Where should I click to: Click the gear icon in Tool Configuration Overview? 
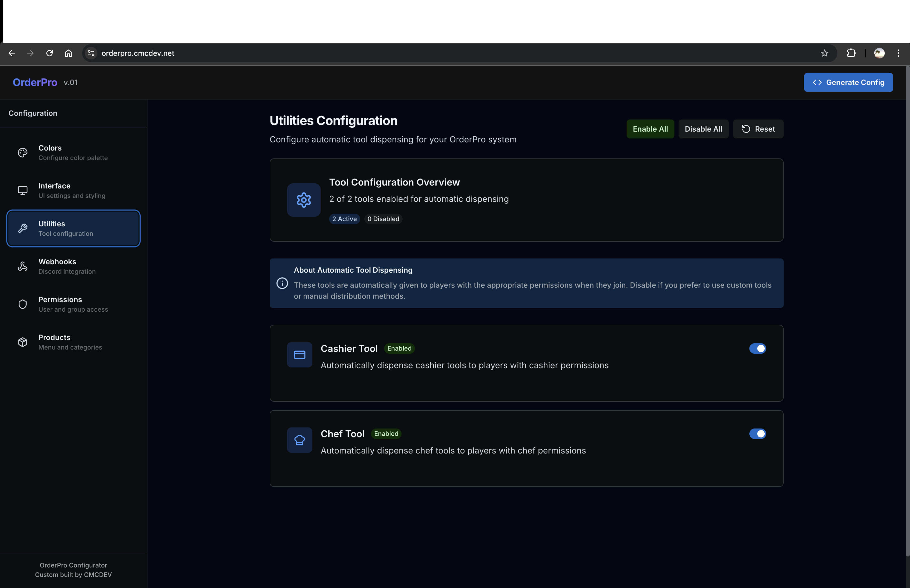point(304,200)
